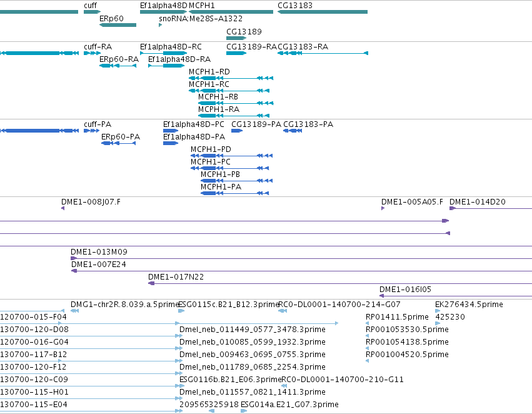The image size is (532, 414).
Task: Click the ERp60 gene label
Action: (x=111, y=19)
